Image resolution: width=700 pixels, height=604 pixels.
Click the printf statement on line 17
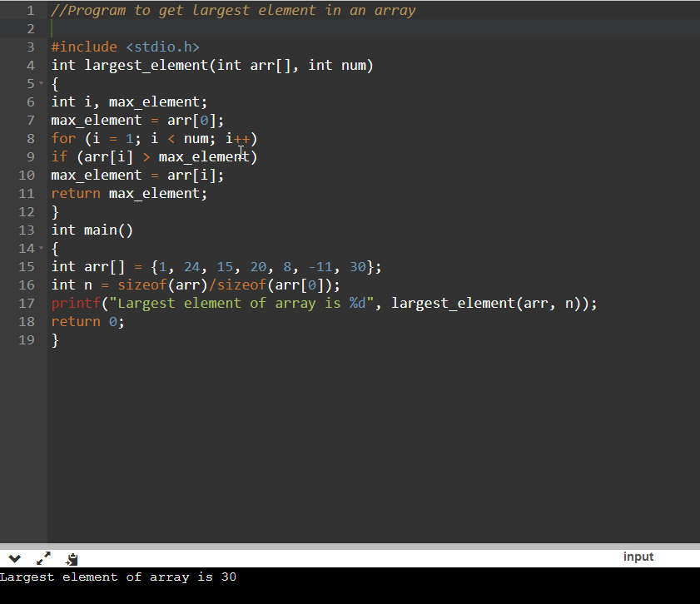tap(324, 303)
